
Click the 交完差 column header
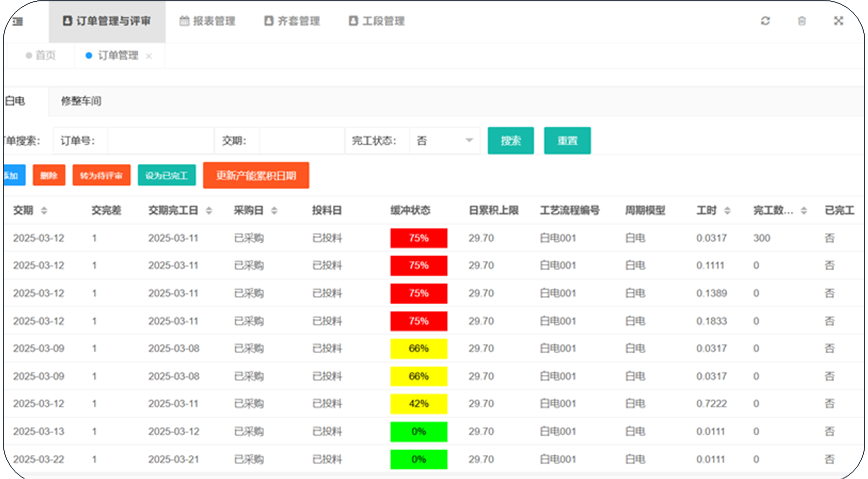[106, 210]
